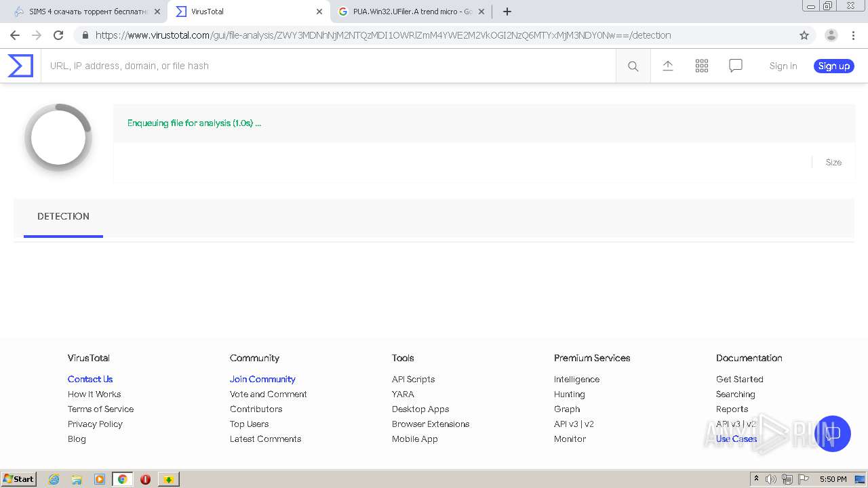Viewport: 868px width, 488px height.
Task: Click the circular detection progress gauge
Action: click(58, 138)
